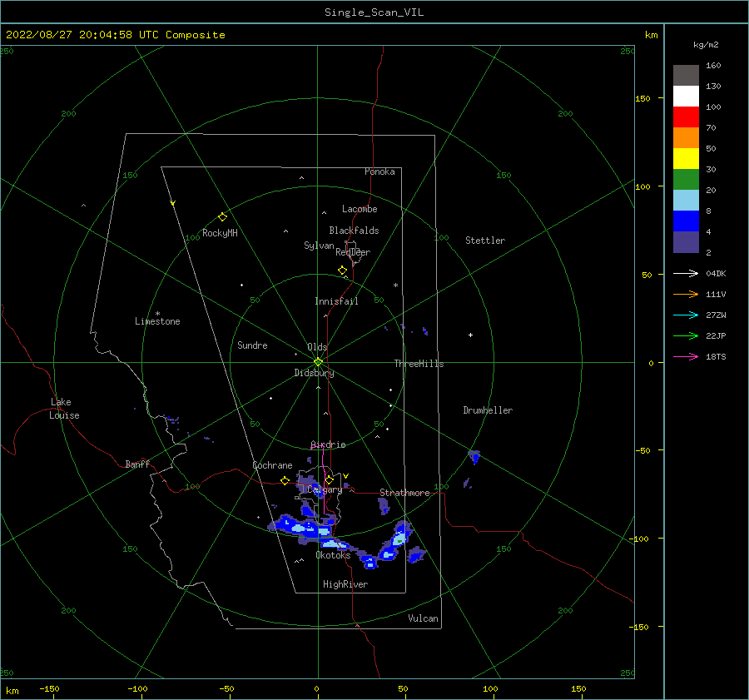Click the Cochrane town label

pos(272,465)
